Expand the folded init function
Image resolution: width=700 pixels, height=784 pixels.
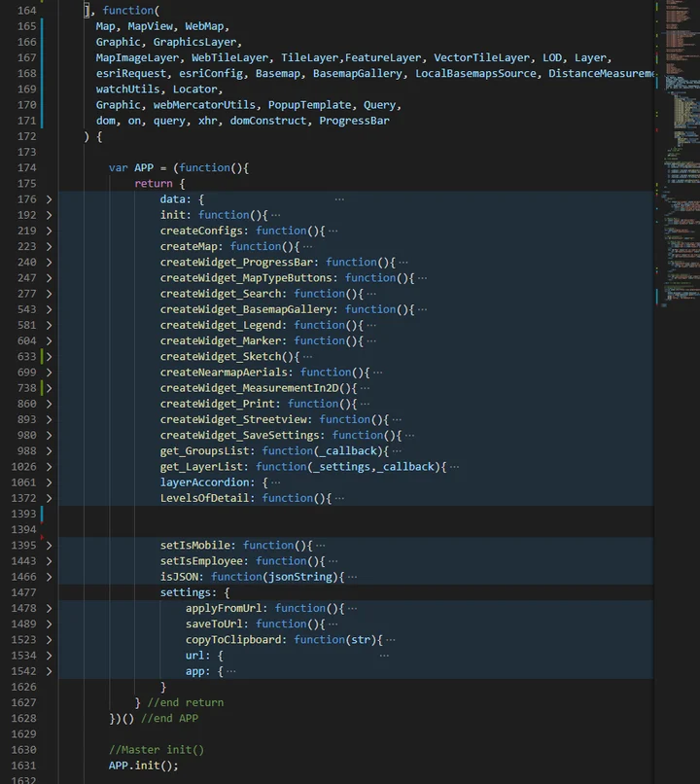(49, 215)
